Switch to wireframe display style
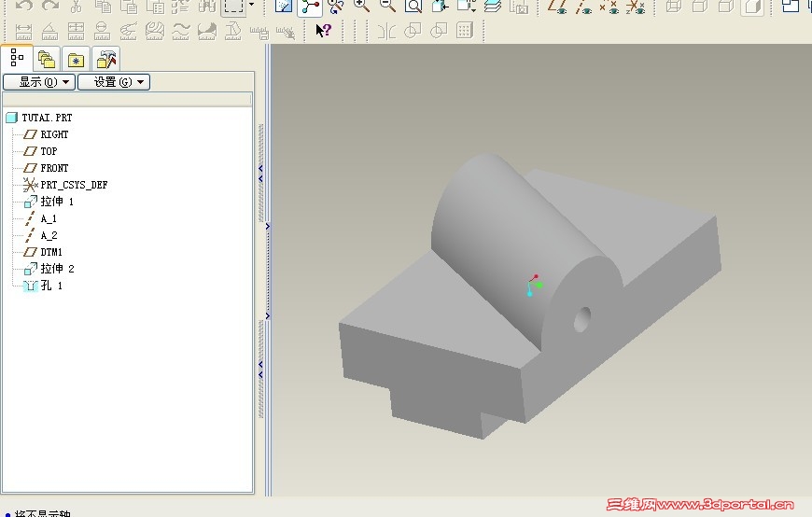The width and height of the screenshot is (812, 517). coord(674,7)
